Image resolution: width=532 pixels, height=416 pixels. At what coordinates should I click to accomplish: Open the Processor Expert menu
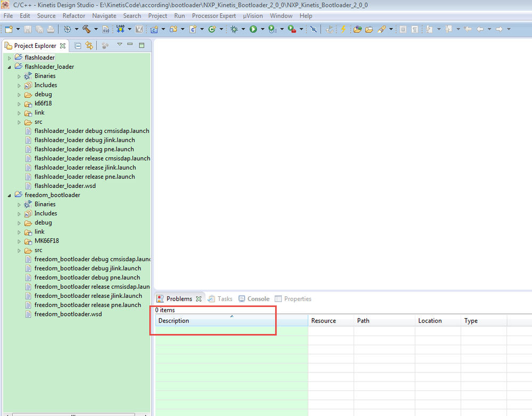click(214, 16)
